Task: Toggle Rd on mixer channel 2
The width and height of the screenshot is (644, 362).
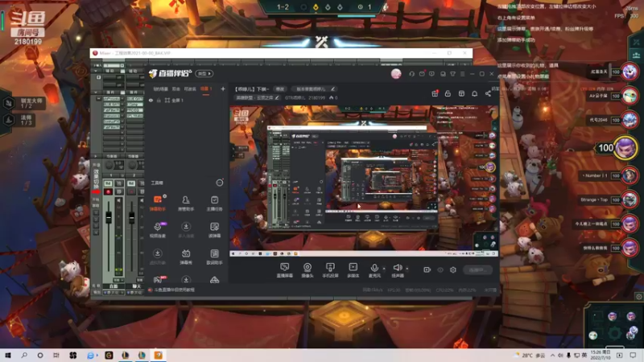Action: pyautogui.click(x=131, y=183)
